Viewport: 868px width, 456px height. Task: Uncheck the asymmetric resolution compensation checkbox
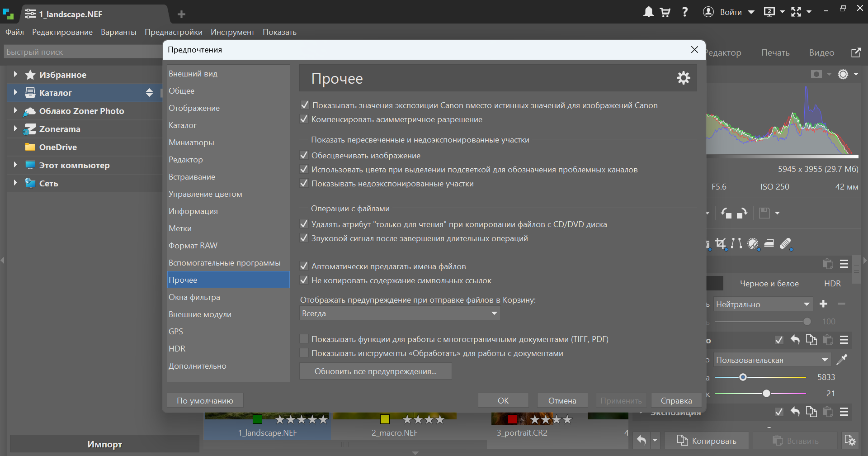click(304, 119)
